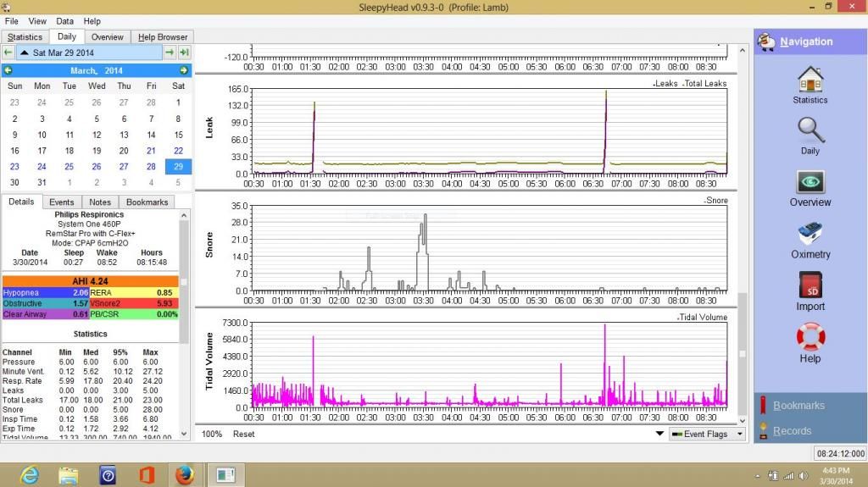Click the 100% zoom button
This screenshot has width=868, height=487.
[x=211, y=434]
